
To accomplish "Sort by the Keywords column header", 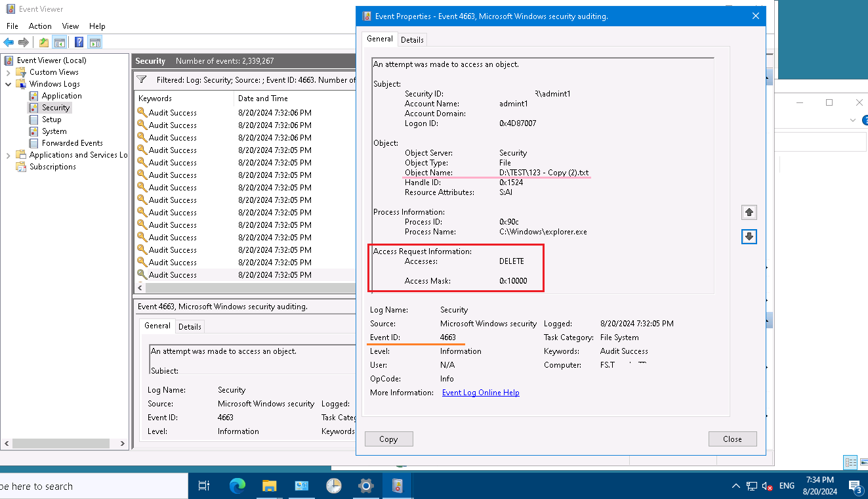I will point(184,98).
